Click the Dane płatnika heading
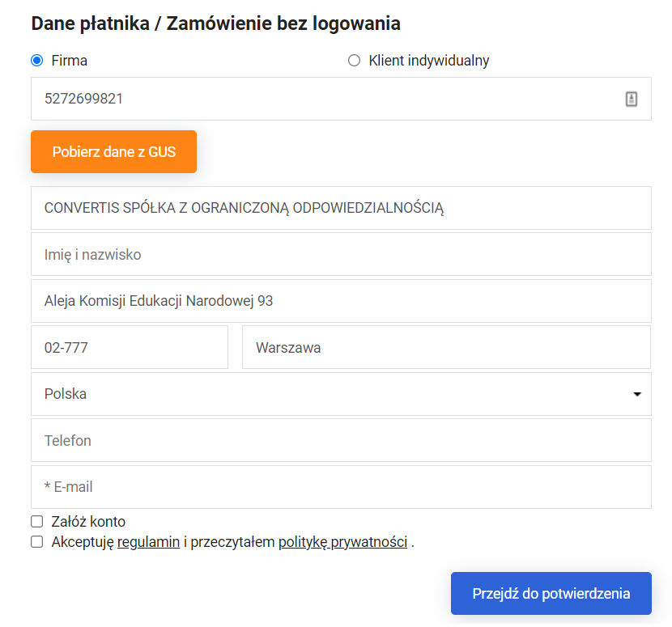 click(x=215, y=23)
